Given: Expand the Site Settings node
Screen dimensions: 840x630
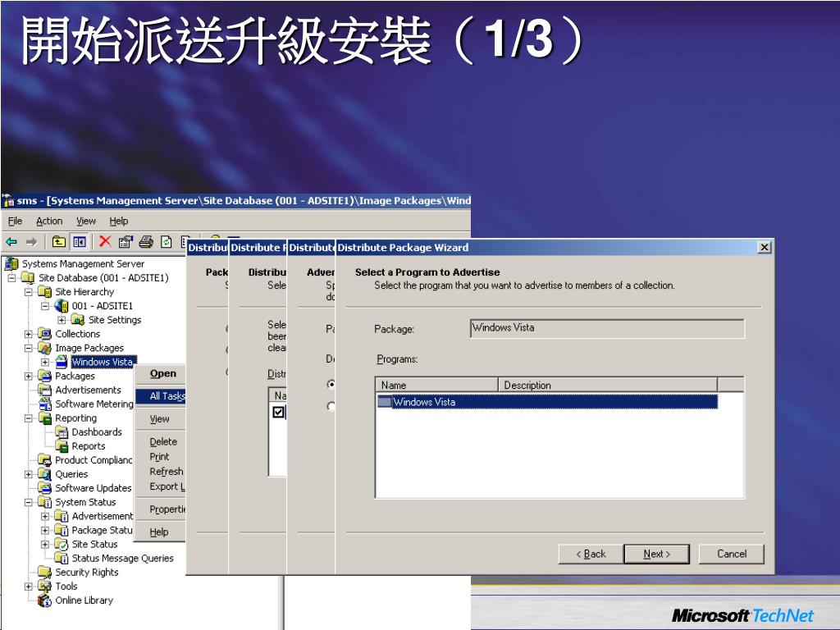Looking at the screenshot, I should pos(62,321).
